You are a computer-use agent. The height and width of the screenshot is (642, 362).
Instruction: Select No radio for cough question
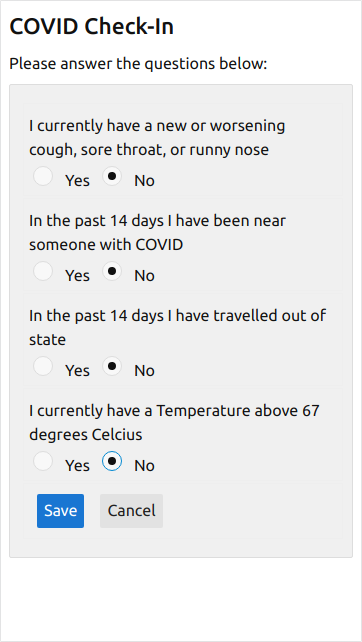[112, 176]
